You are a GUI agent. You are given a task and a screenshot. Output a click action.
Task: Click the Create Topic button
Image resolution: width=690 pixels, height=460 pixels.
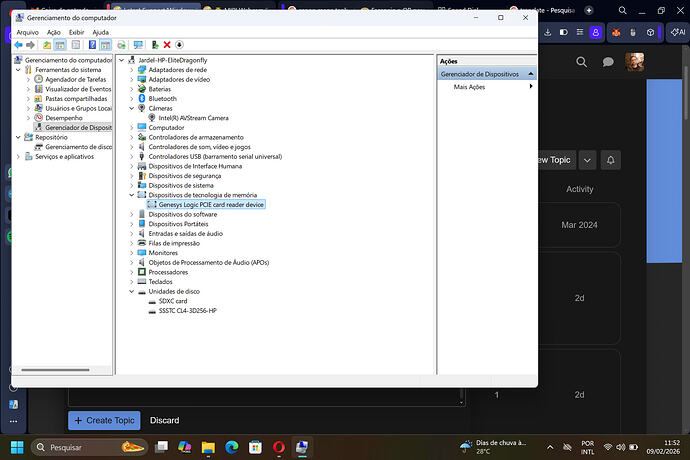104,421
